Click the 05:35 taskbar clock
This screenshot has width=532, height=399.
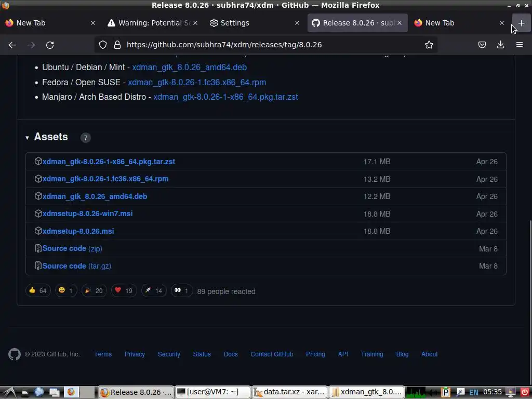click(x=493, y=392)
